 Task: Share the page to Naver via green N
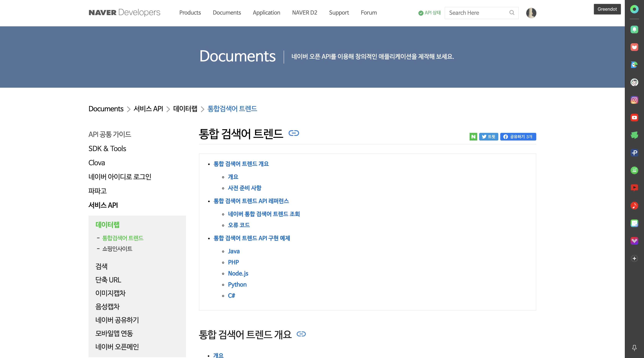[x=473, y=136]
